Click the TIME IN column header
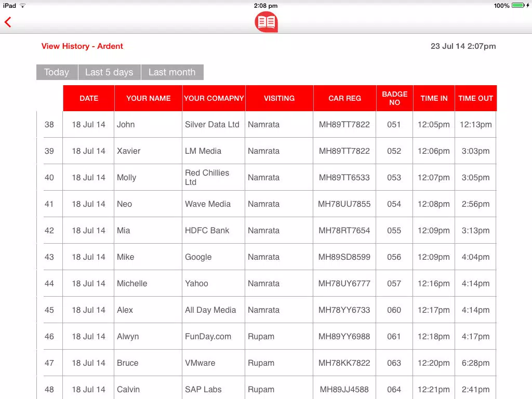Screen dimensions: 532x399 coord(434,98)
